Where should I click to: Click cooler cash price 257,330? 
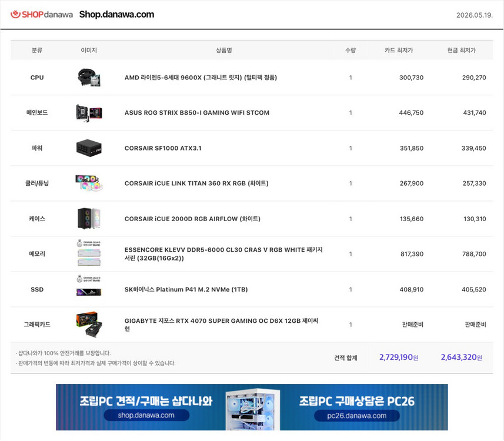475,183
